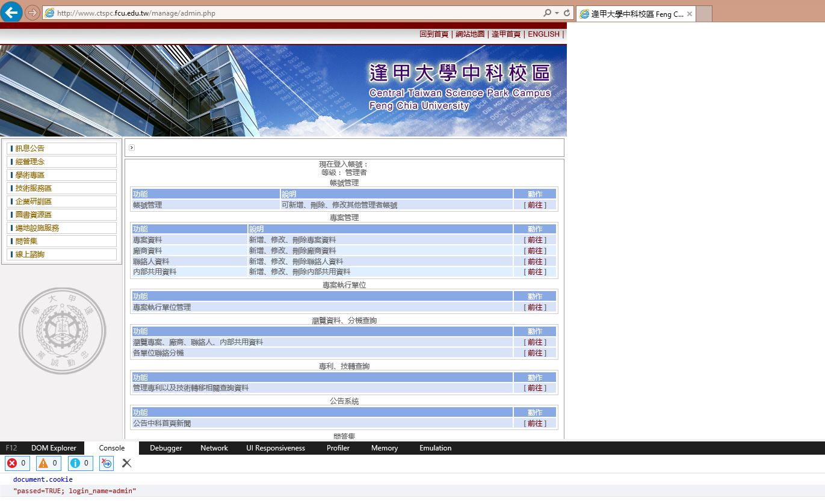This screenshot has width=825, height=504.
Task: Open 企業研訓區 in the sidebar
Action: [x=61, y=201]
